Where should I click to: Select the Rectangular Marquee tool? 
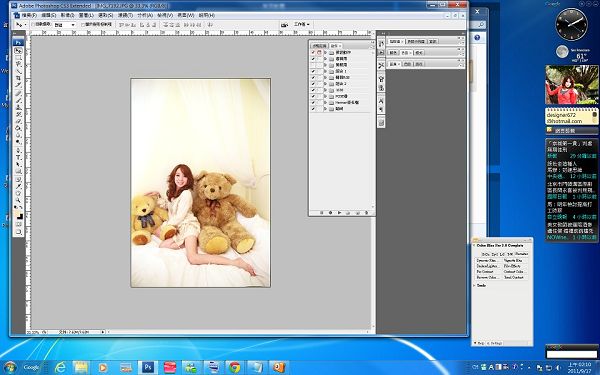click(x=18, y=57)
